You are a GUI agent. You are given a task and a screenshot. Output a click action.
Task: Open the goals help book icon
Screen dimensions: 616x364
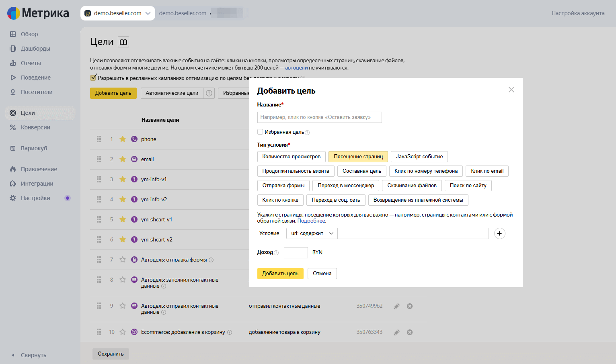click(x=123, y=42)
